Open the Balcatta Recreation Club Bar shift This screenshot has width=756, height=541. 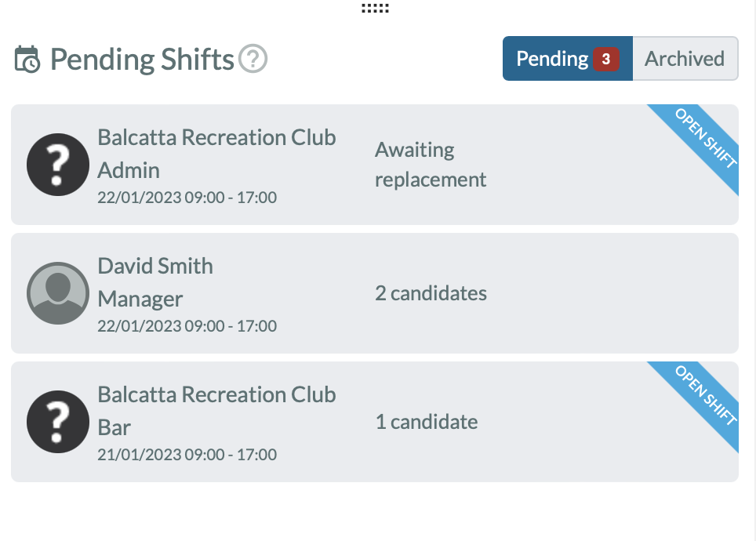[375, 421]
